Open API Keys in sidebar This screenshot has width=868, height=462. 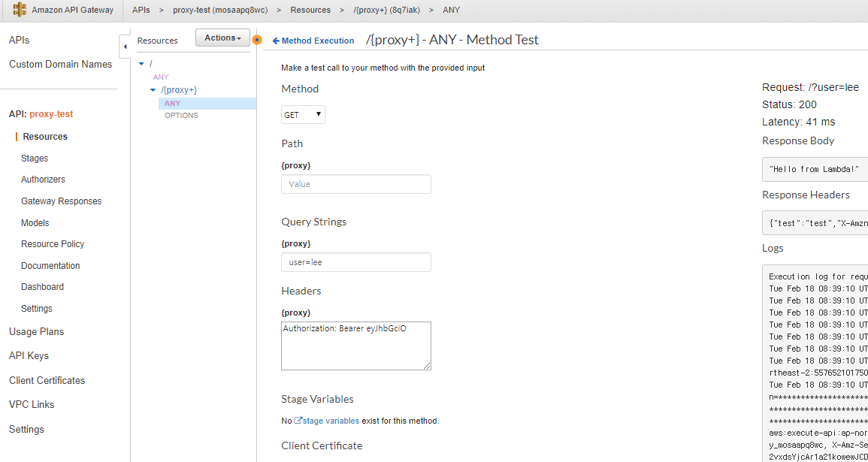tap(29, 356)
